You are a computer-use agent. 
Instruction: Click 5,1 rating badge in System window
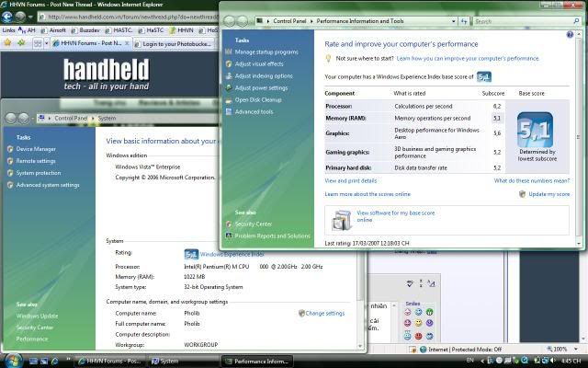tap(191, 255)
